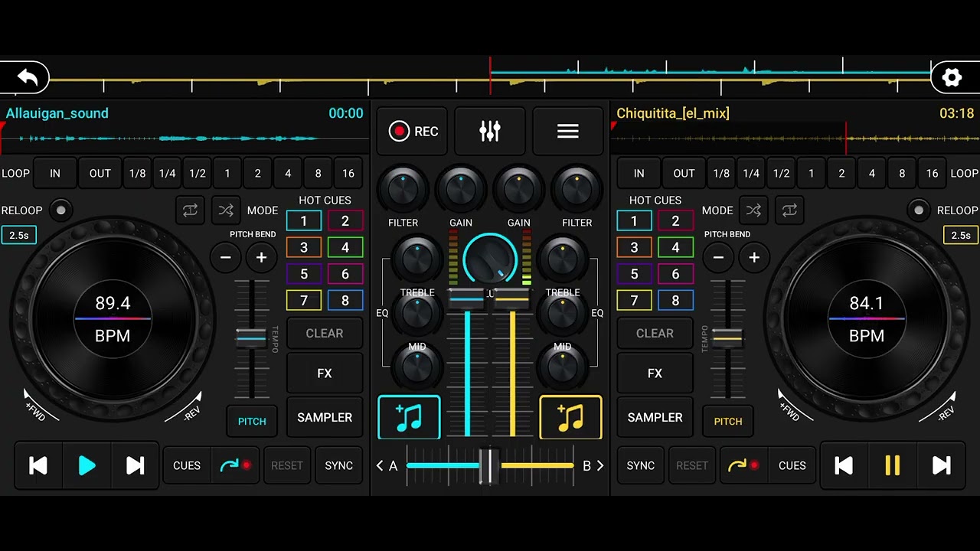Screen dimensions: 980x551
Task: Toggle deck A PITCH mode
Action: click(252, 422)
